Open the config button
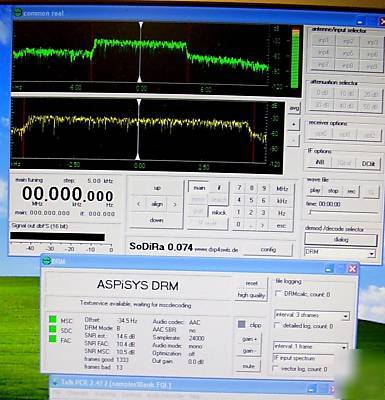 pos(268,249)
